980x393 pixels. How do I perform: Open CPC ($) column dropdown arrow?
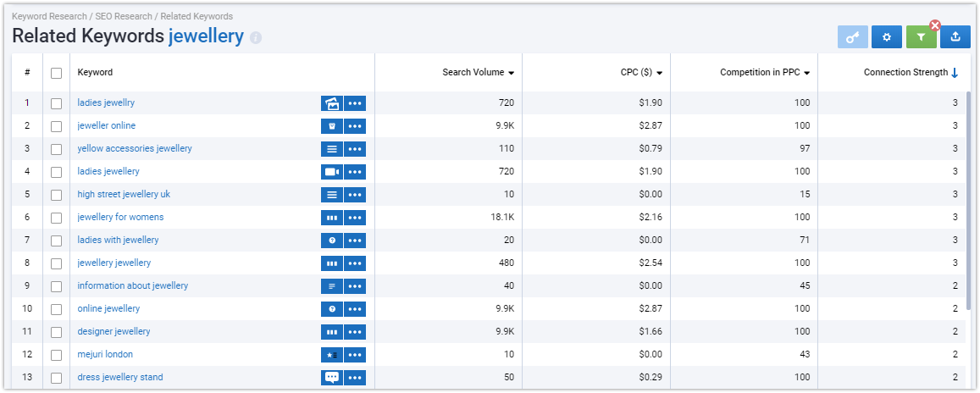tap(659, 73)
